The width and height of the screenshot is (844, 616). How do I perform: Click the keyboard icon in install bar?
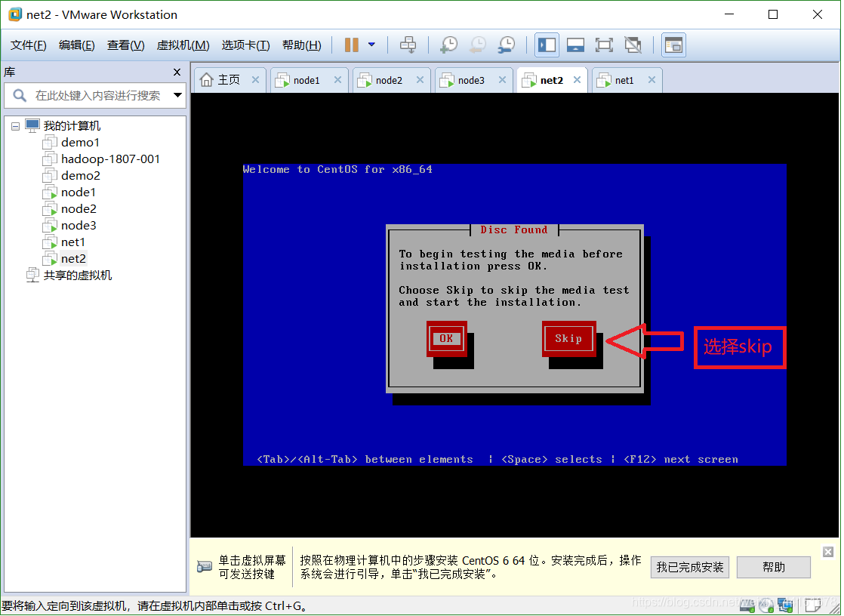click(x=205, y=566)
